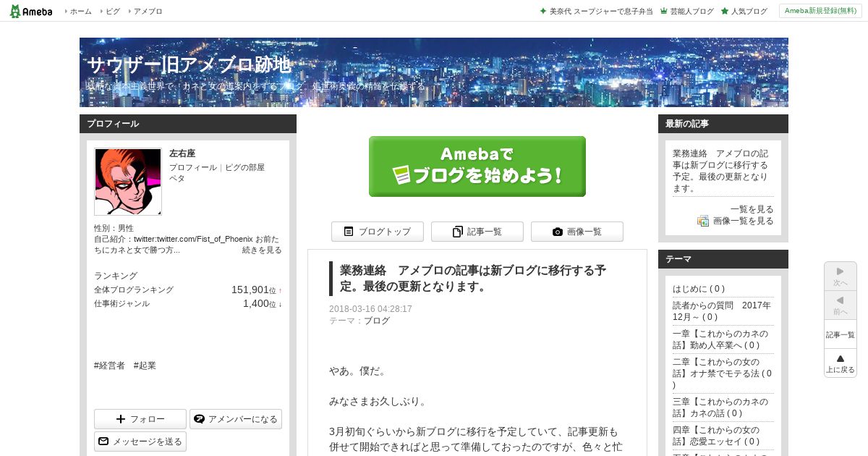Screen dimensions: 868x456
Task: Click 一覧を見る in sidebar
Action: 752,209
